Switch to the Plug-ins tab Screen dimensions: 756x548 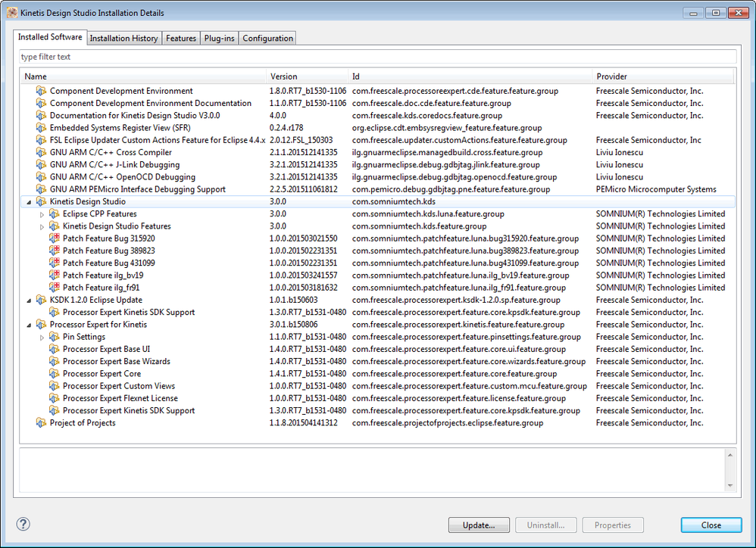click(x=220, y=38)
